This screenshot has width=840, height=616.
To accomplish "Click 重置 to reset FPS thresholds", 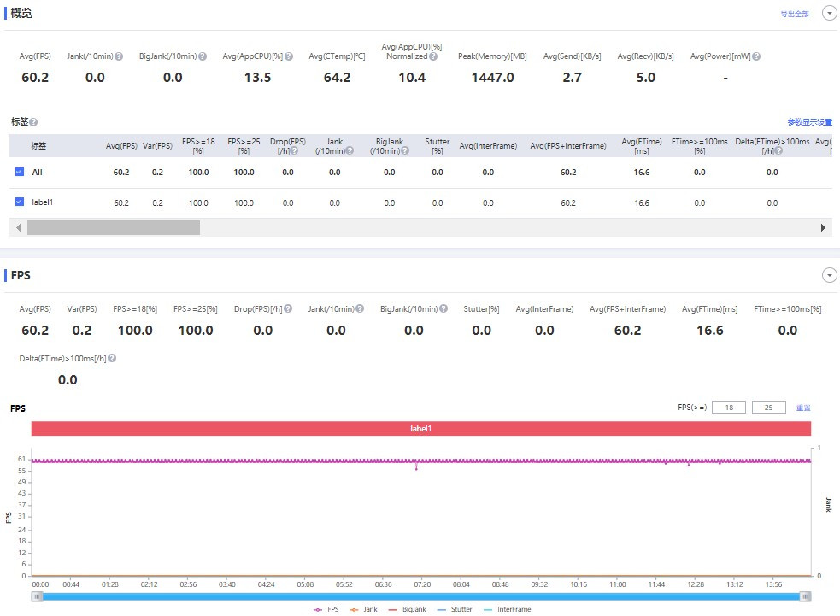I will [x=803, y=408].
